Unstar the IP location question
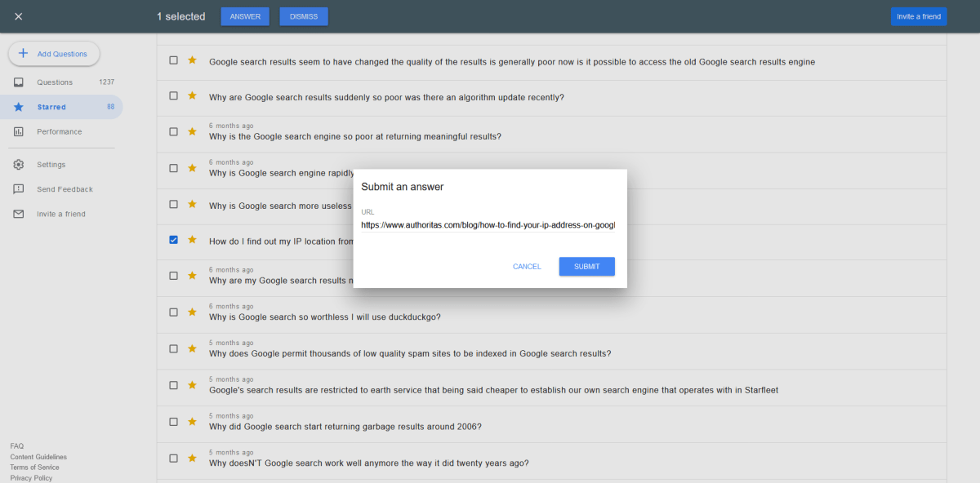 click(x=192, y=240)
